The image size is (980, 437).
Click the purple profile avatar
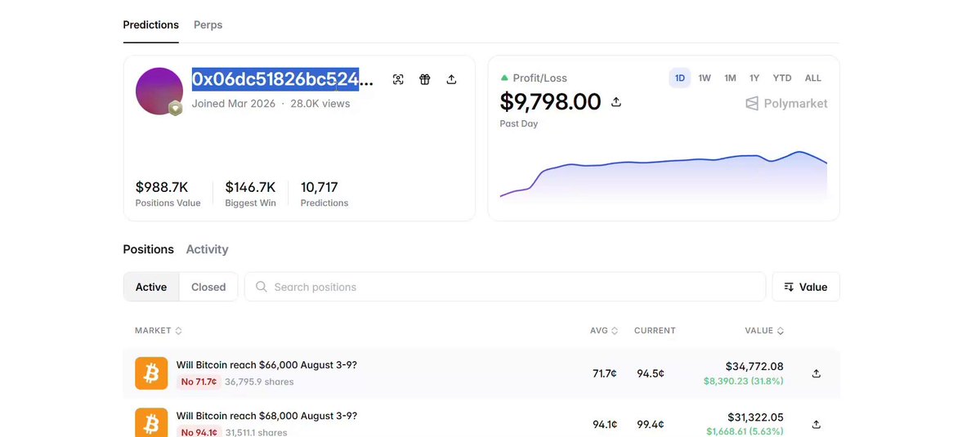click(159, 91)
